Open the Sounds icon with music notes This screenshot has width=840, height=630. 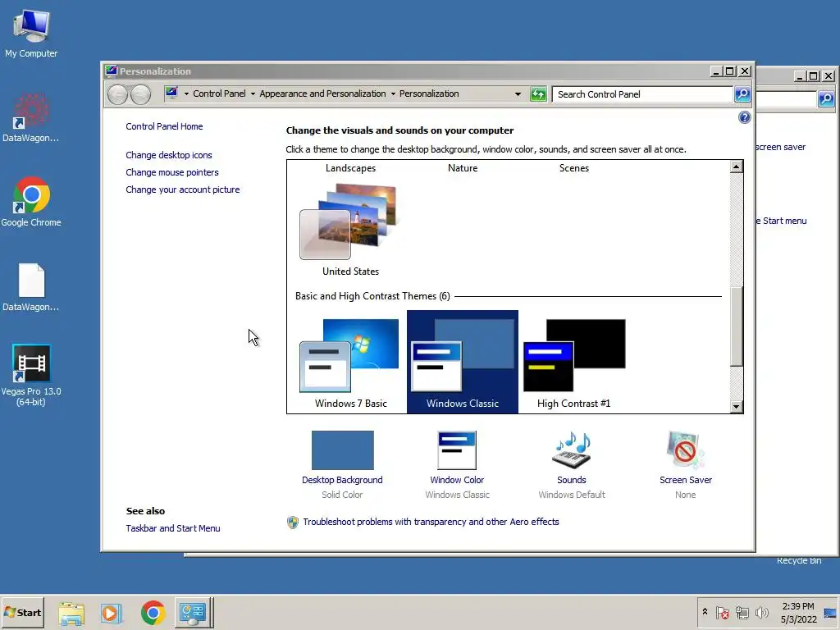pos(571,450)
